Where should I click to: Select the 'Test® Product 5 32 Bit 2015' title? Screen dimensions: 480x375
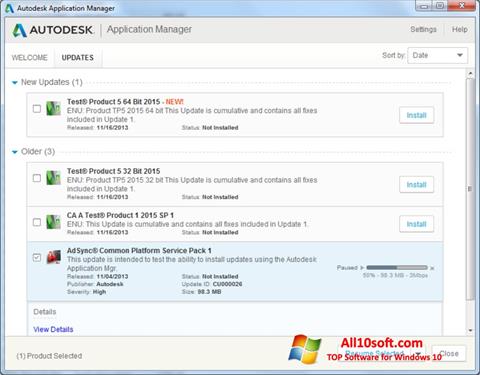114,171
